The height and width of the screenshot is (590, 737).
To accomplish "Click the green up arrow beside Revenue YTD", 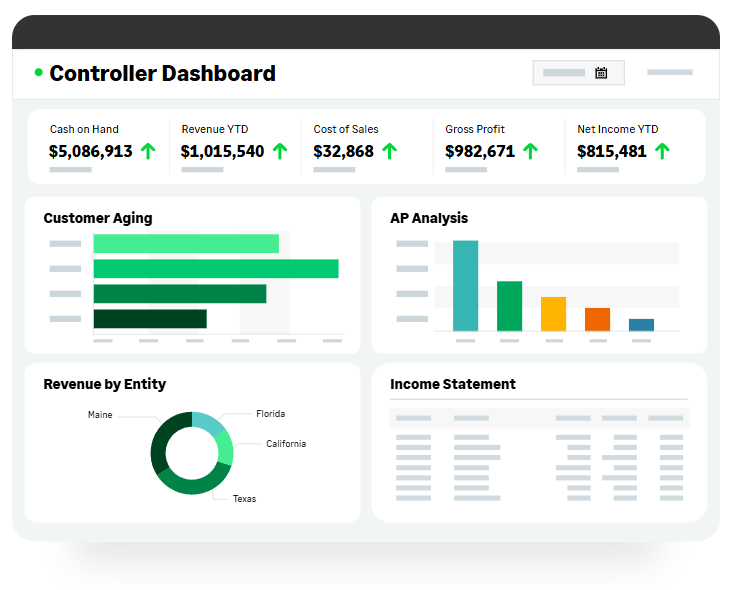I will (x=280, y=151).
